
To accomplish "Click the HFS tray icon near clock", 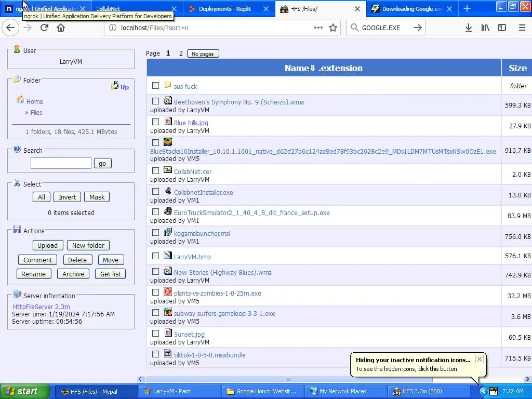I will (494, 391).
